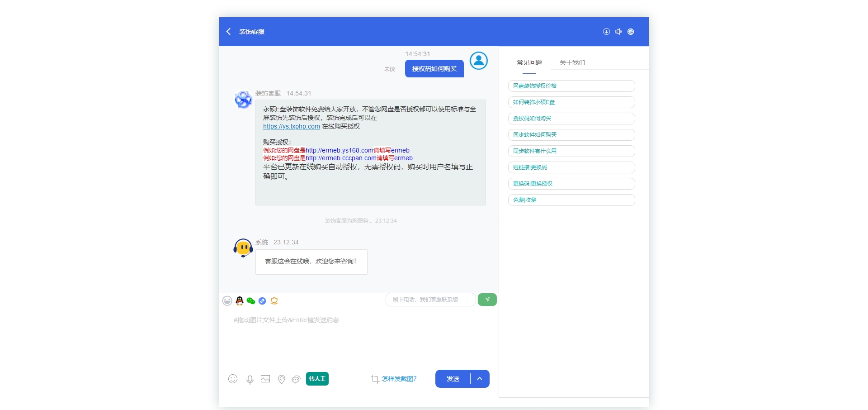Click the 怎样发截图? help link
868x410 pixels.
(398, 379)
